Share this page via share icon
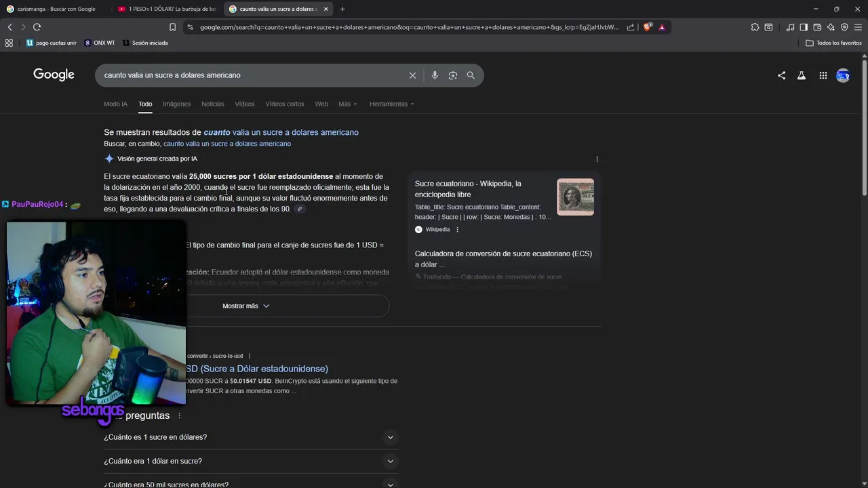868x488 pixels. coord(631,27)
